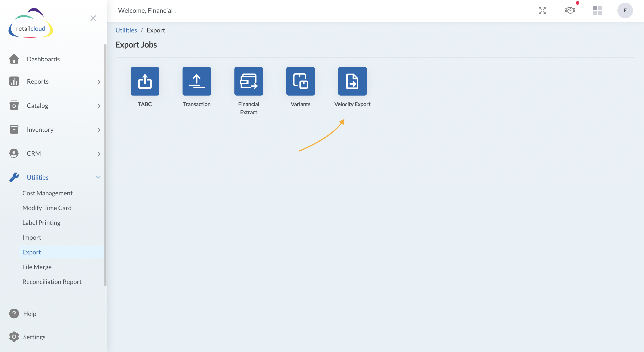Viewport: 644px width, 352px height.
Task: Open the Utilities breadcrumb link
Action: click(126, 30)
